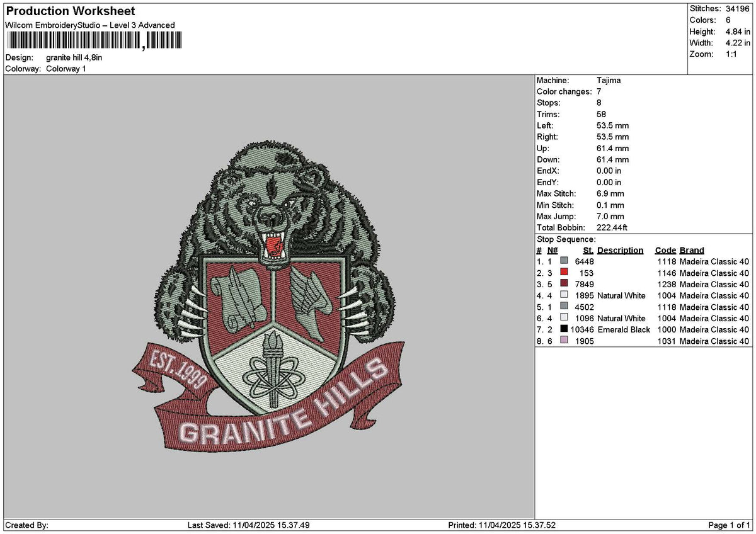Viewport: 756px width, 534px height.
Task: Select the white swatch in stop 6 row
Action: 564,317
